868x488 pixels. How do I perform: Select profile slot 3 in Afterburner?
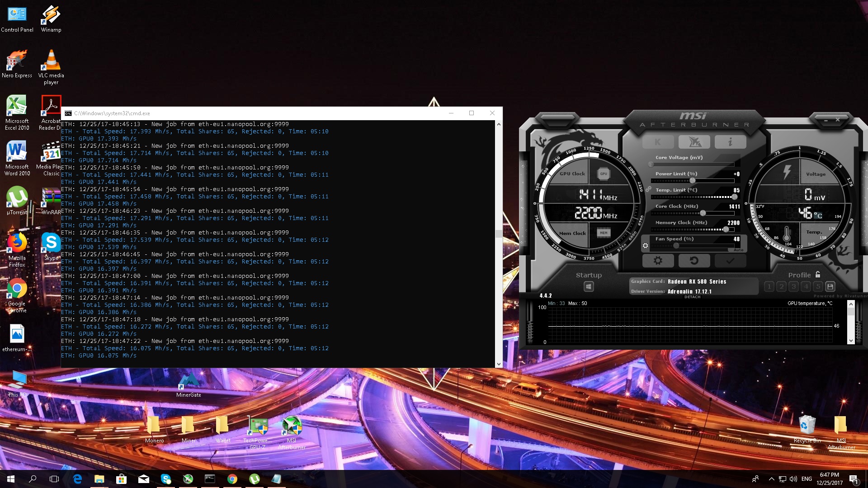[x=793, y=286]
